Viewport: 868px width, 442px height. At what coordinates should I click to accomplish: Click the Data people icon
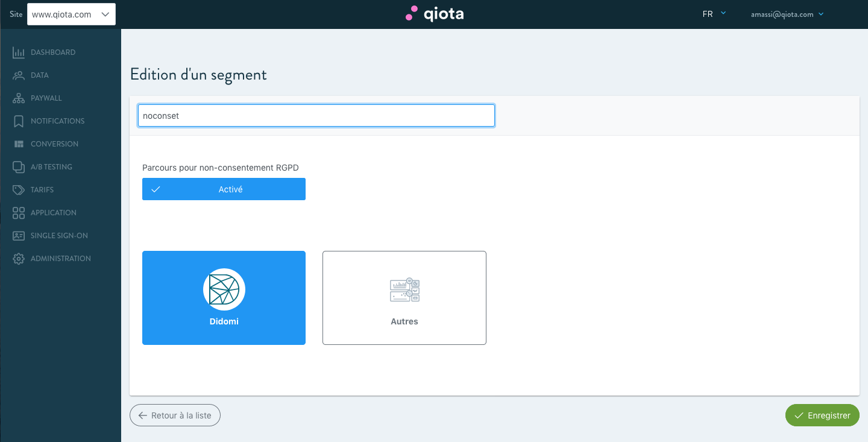coord(19,75)
